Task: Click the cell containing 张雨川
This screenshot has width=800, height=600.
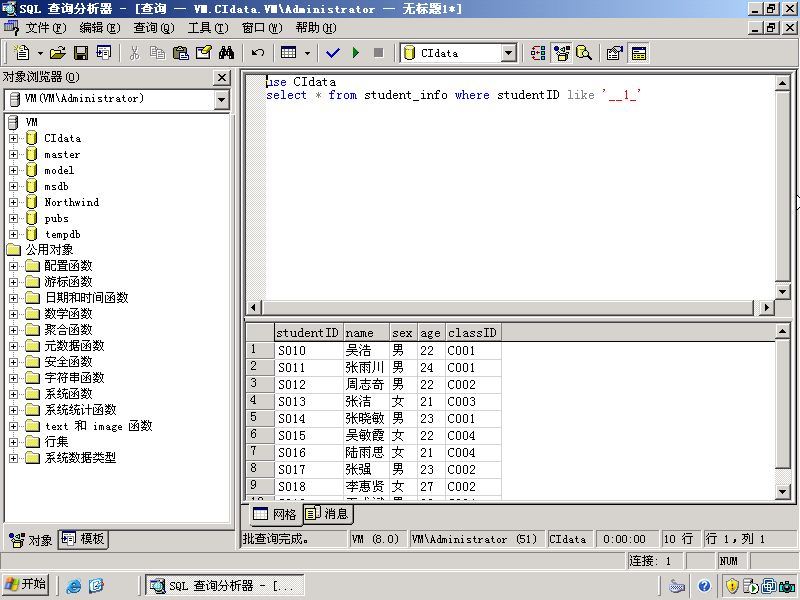Action: (366, 367)
